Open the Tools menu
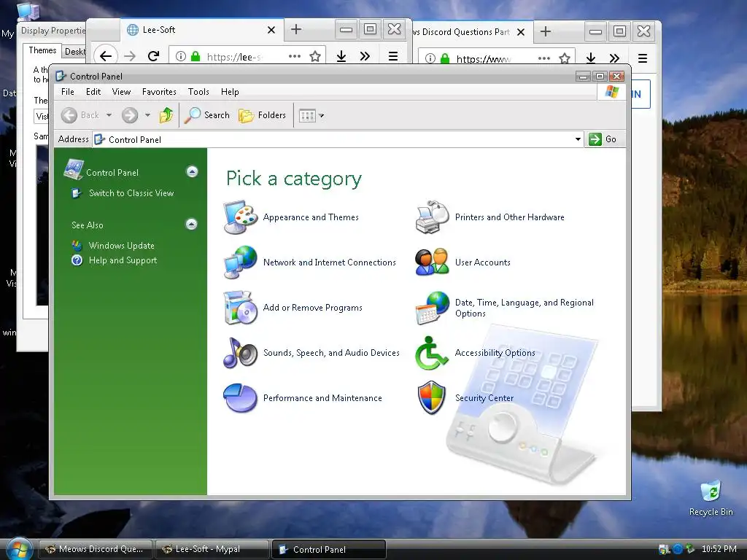Screen dimensions: 747x560 tap(198, 92)
